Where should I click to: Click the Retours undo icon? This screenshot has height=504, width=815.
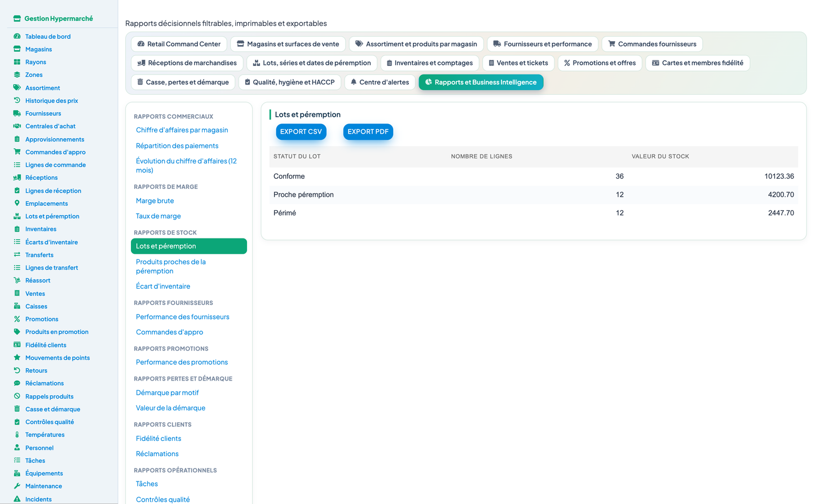pos(17,370)
